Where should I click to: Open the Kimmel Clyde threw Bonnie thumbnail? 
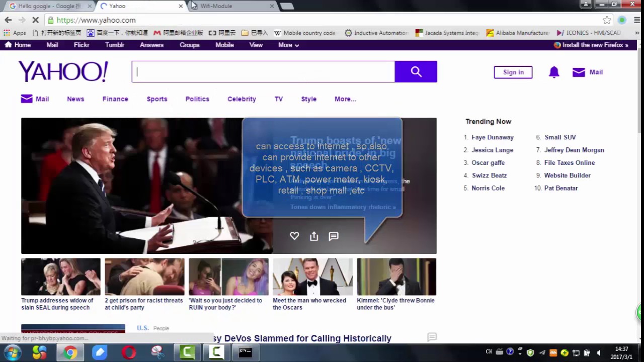click(396, 277)
